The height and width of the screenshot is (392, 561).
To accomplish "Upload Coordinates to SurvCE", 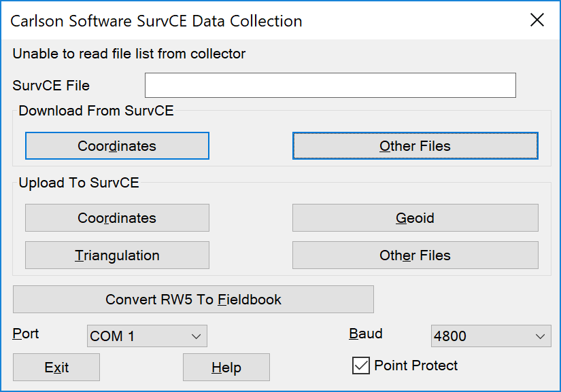I will click(x=117, y=218).
